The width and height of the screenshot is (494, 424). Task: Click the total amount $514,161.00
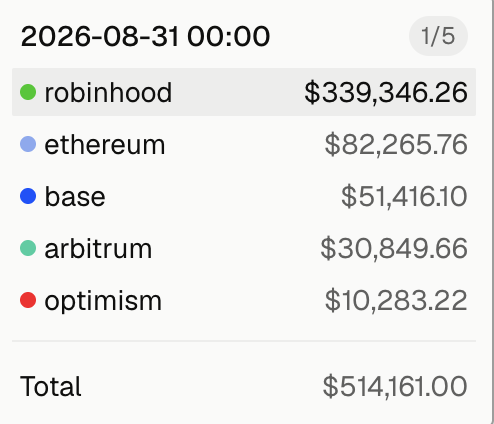pyautogui.click(x=395, y=386)
